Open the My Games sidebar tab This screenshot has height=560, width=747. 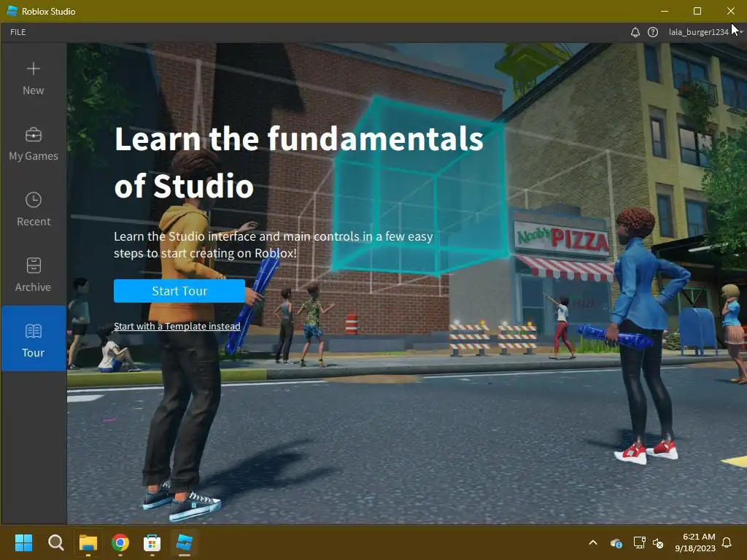pos(34,144)
